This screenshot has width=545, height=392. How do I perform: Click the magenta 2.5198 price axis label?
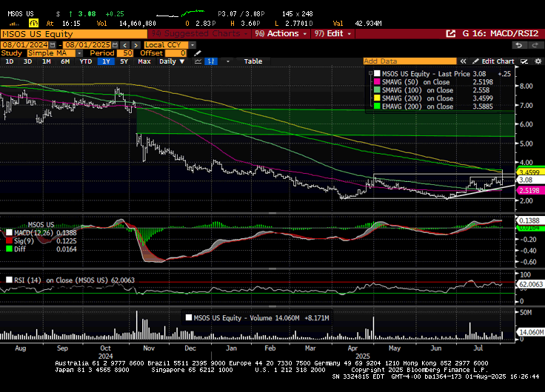coord(529,190)
